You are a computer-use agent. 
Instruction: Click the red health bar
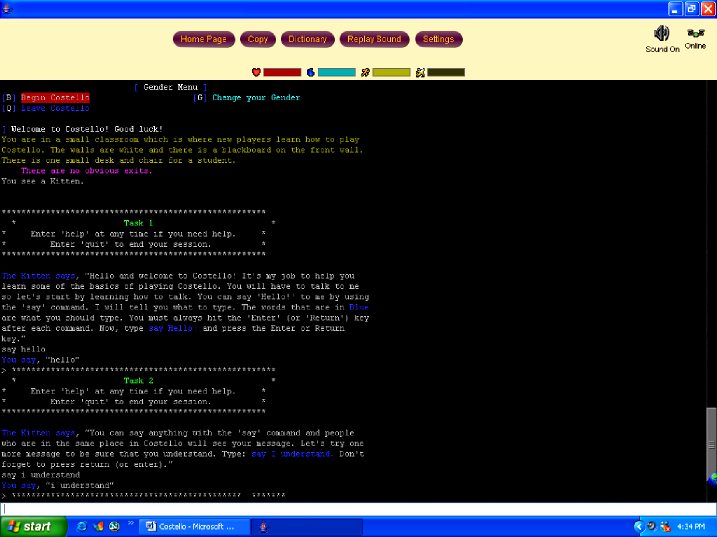(282, 72)
